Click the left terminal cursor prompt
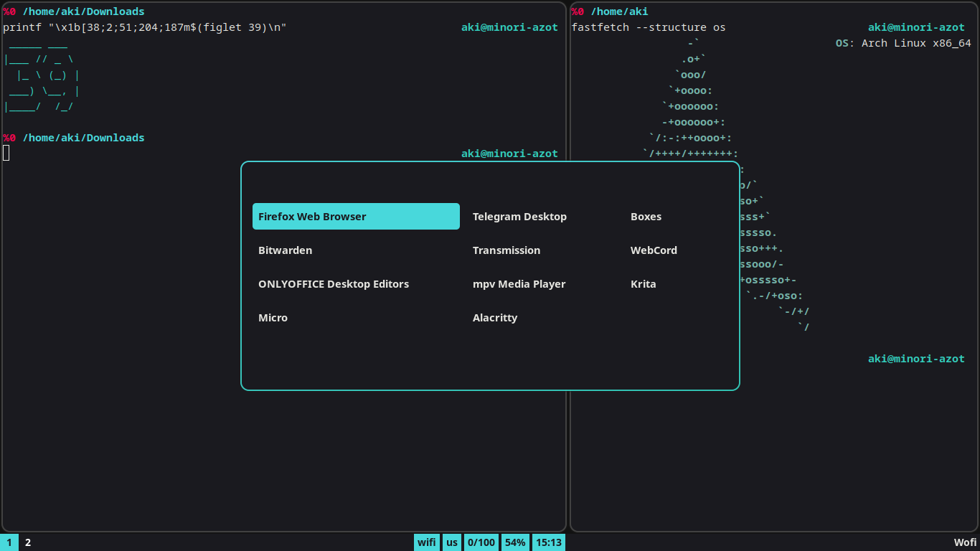This screenshot has height=551, width=980. click(6, 153)
